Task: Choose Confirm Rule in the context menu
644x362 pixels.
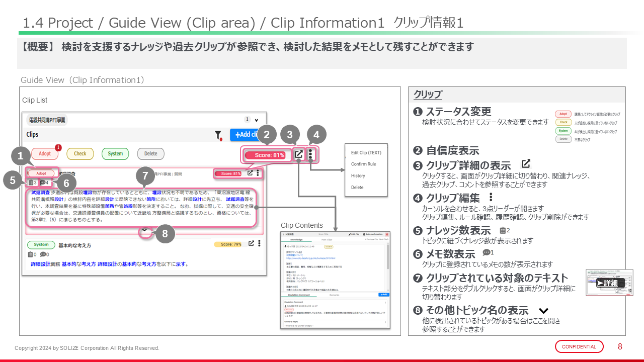Action: (363, 164)
